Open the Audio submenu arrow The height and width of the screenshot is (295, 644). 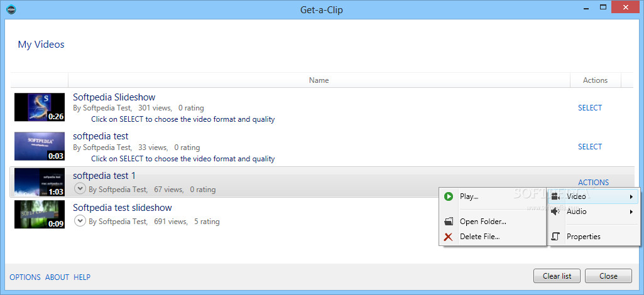tap(631, 212)
